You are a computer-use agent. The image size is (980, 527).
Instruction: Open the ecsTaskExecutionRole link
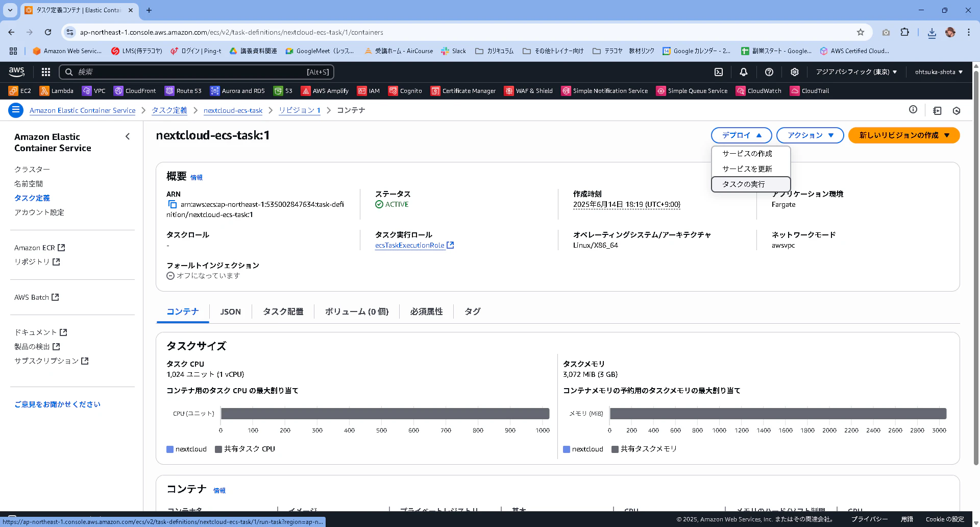coord(414,246)
